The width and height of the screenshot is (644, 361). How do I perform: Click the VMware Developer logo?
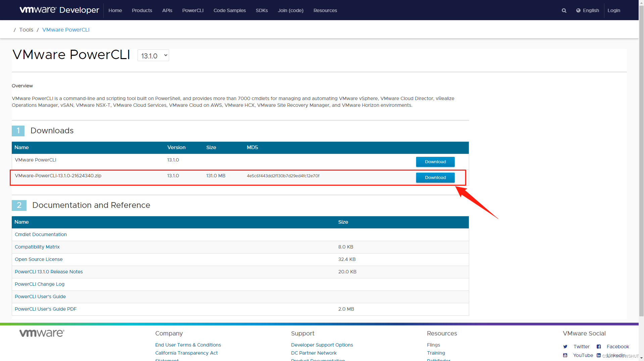[59, 10]
